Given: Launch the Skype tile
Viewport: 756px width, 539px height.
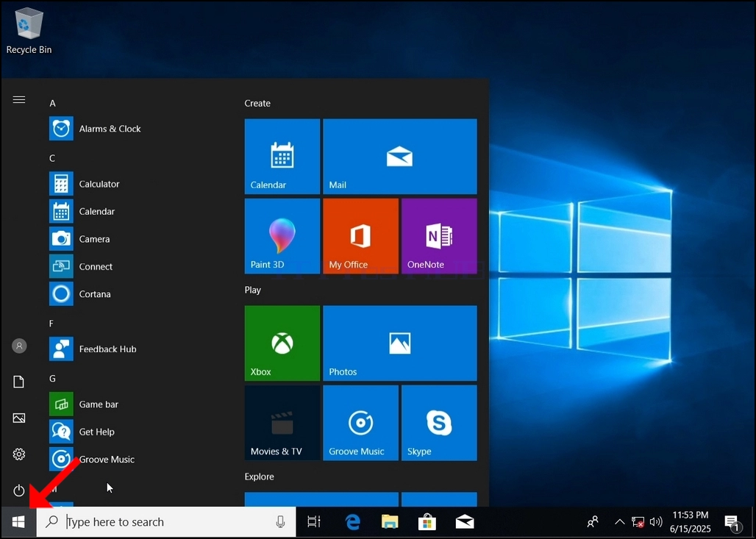Looking at the screenshot, I should point(439,422).
